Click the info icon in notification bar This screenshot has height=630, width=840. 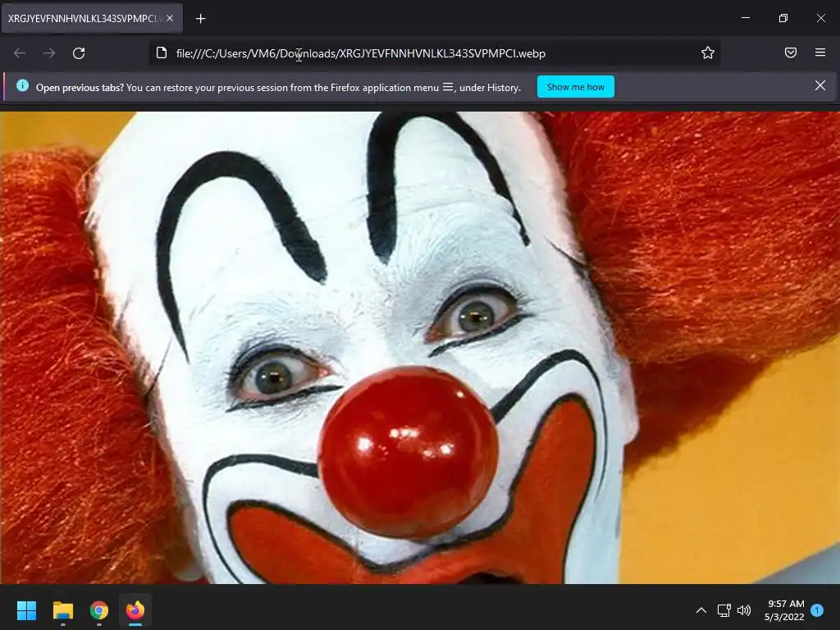(22, 85)
